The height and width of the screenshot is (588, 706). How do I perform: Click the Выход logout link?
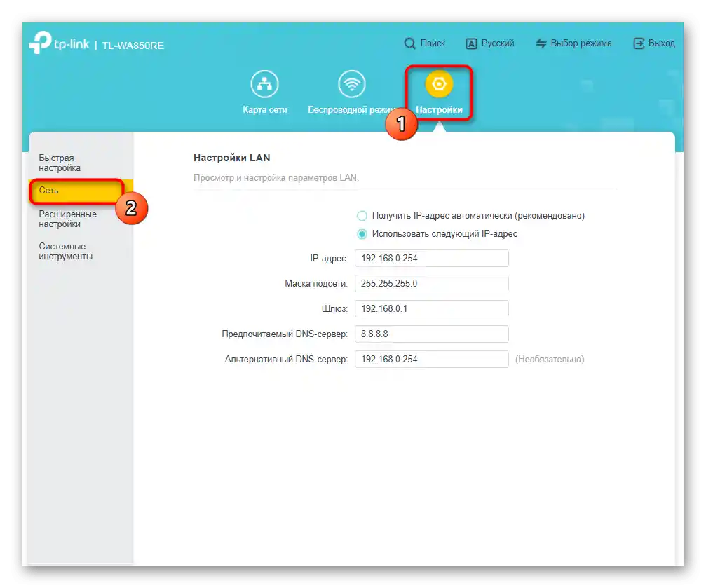click(x=661, y=43)
